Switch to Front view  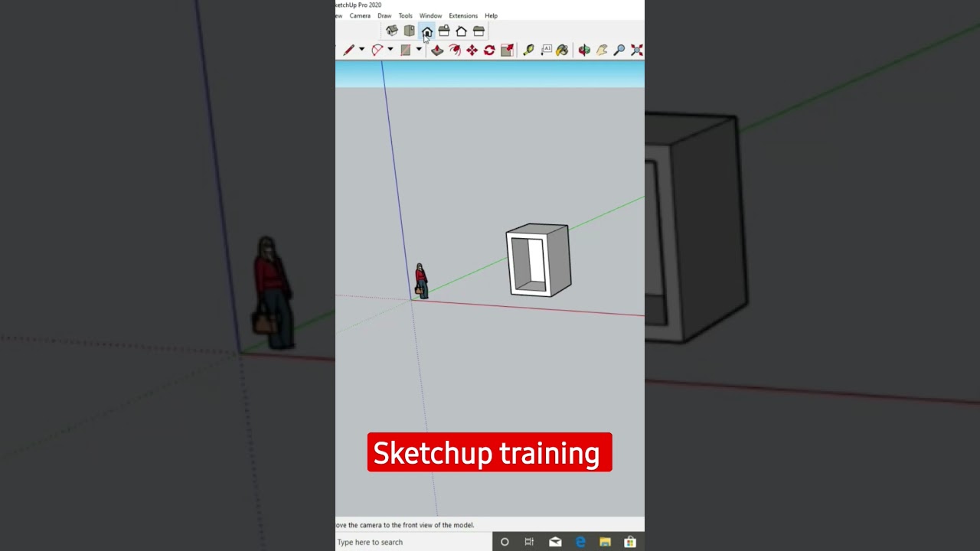[x=426, y=31]
